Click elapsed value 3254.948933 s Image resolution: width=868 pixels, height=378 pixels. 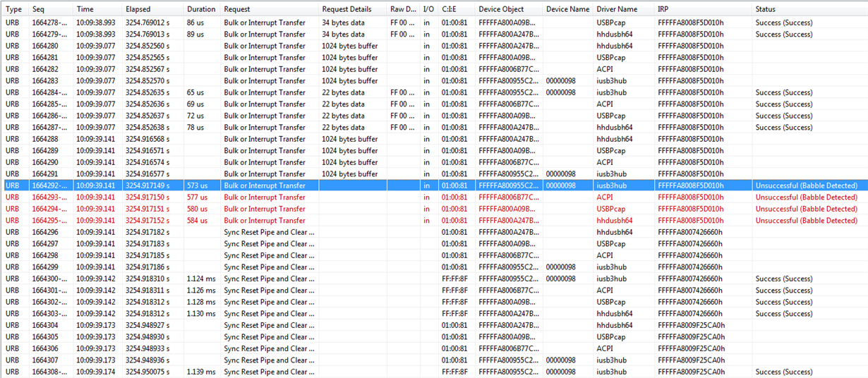(147, 348)
